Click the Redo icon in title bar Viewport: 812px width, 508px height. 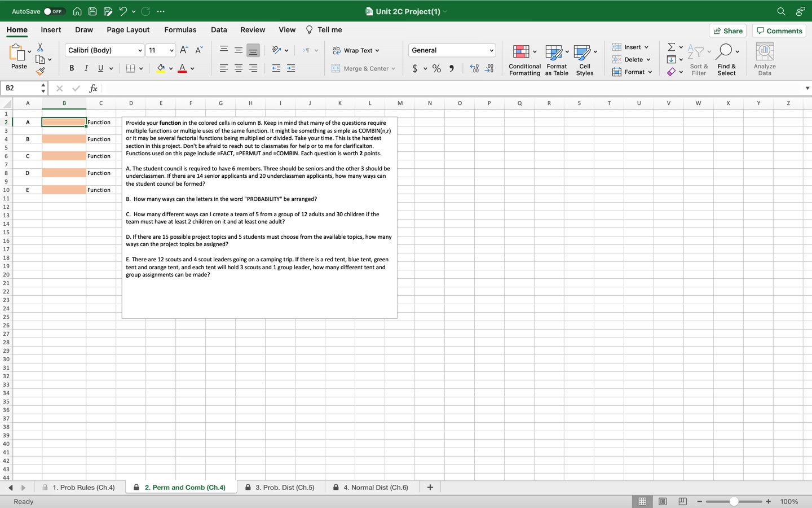click(145, 11)
